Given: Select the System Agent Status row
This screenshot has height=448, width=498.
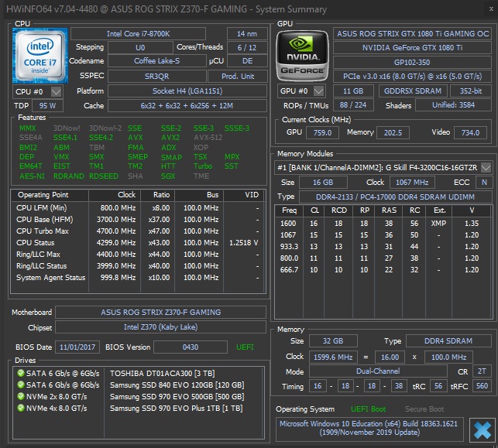Looking at the screenshot, I should coord(138,278).
